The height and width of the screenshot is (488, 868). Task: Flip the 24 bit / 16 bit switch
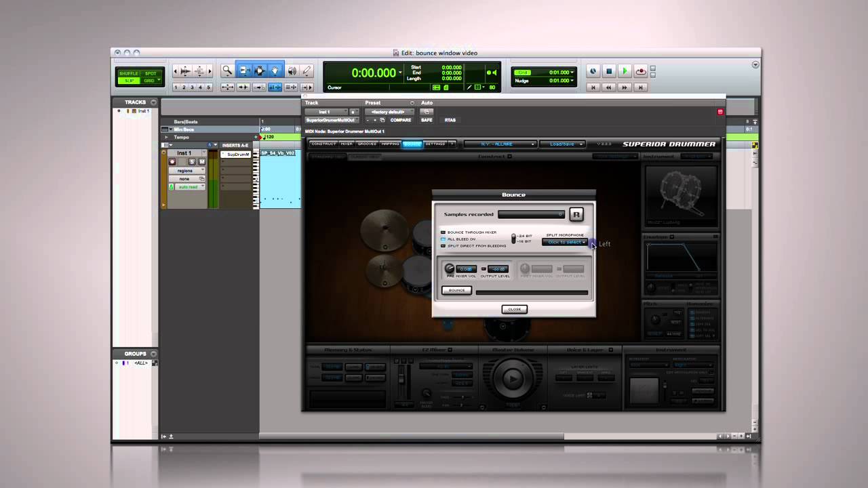click(x=513, y=239)
